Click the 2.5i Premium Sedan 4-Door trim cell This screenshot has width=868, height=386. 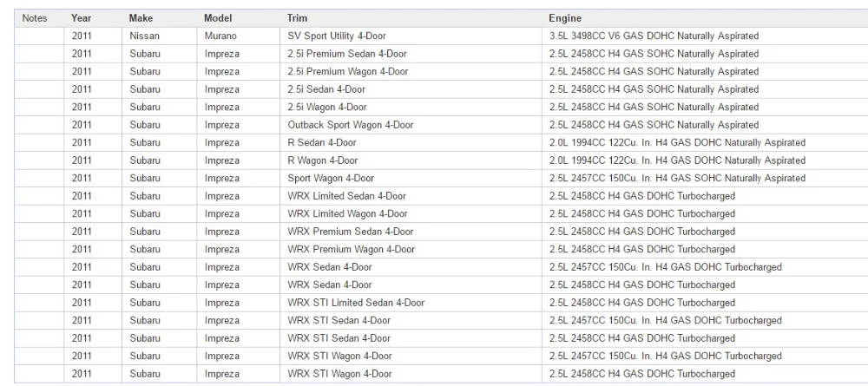click(x=411, y=54)
